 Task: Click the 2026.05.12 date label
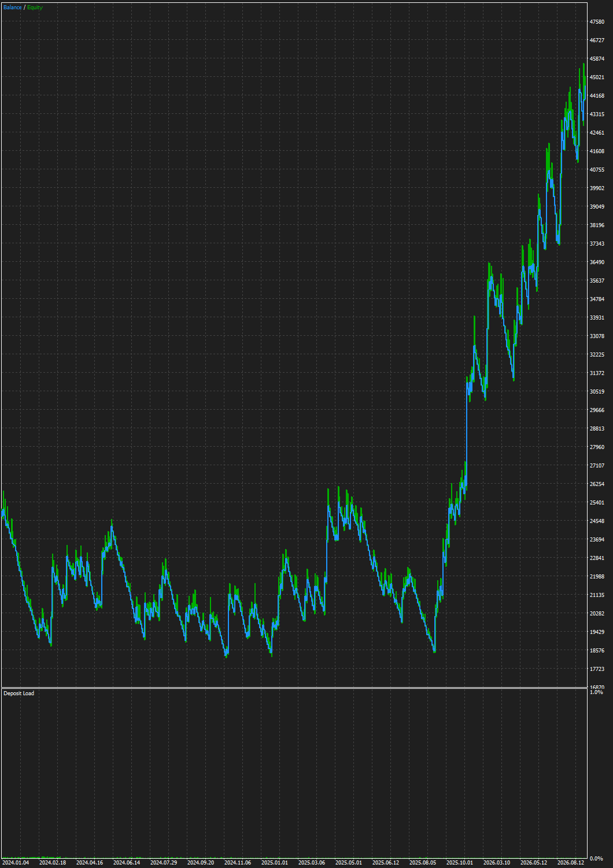(x=534, y=863)
